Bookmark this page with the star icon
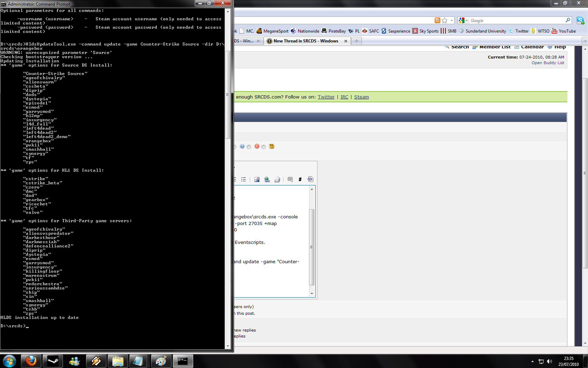 [x=444, y=20]
